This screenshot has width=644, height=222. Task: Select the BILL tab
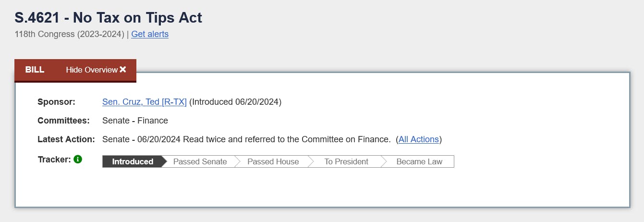point(35,70)
